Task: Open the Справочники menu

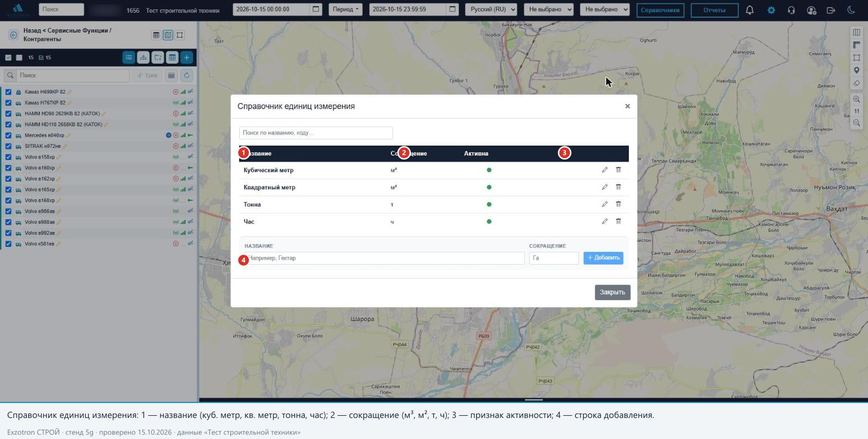Action: point(660,10)
